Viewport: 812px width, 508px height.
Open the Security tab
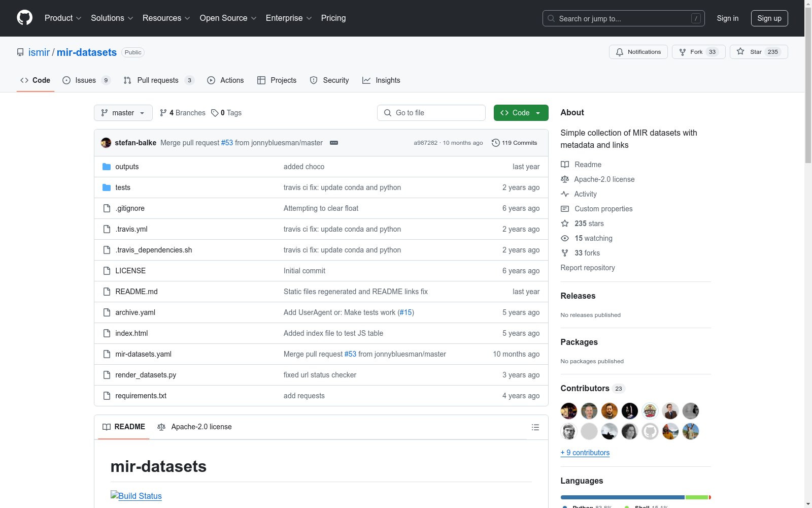tap(329, 80)
